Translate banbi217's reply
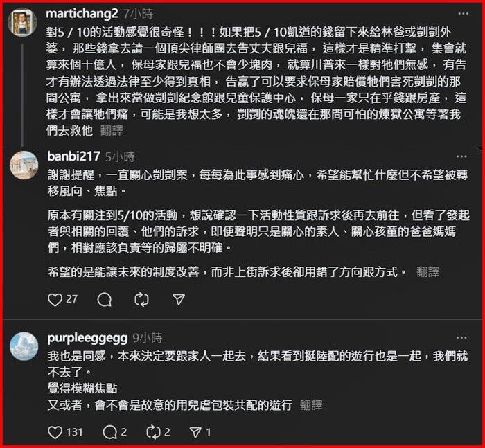Screen dimensions: 485x448 click(x=427, y=272)
